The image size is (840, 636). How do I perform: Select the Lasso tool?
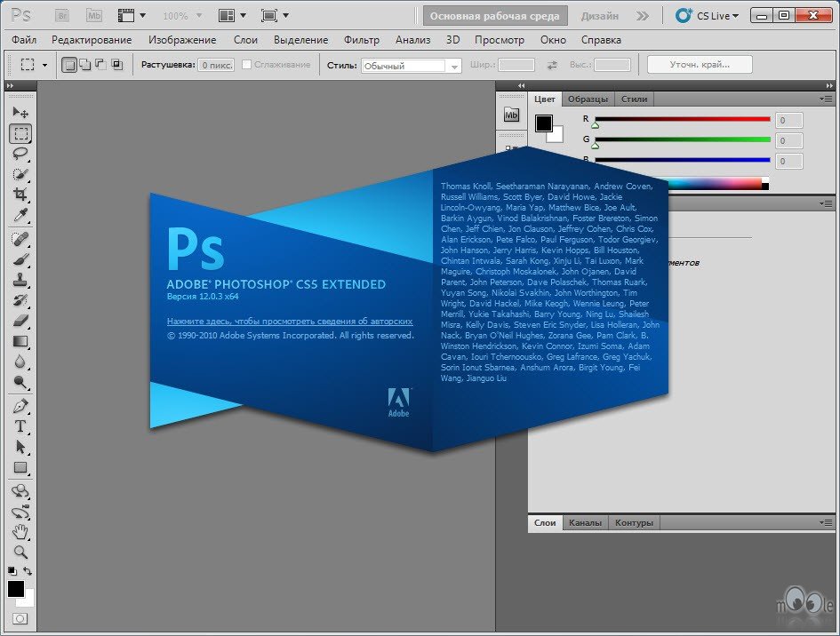20,154
